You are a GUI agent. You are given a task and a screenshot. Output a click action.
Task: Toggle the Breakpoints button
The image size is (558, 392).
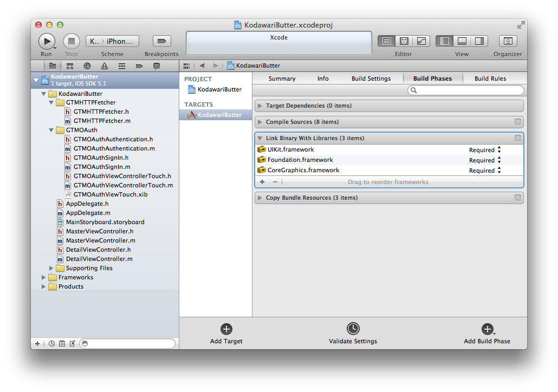[161, 41]
